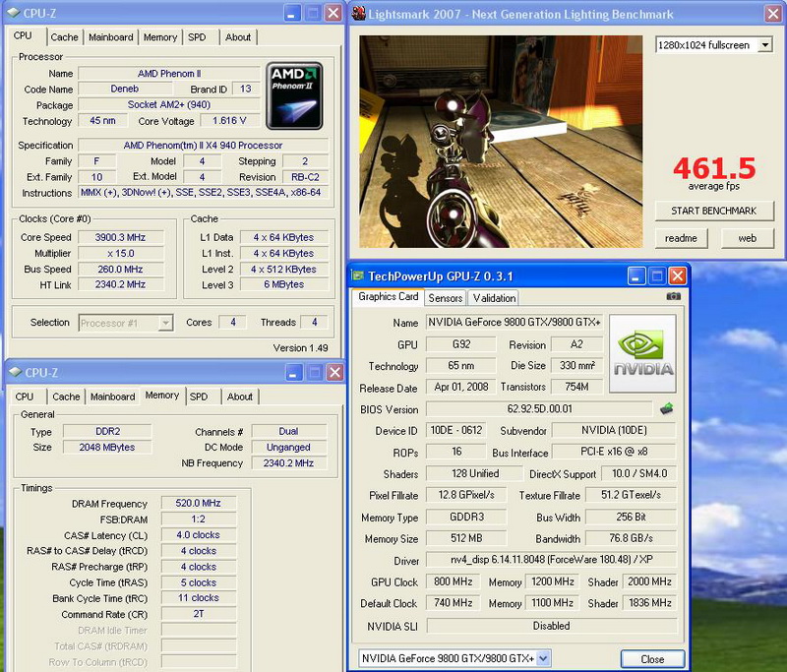This screenshot has width=787, height=672.
Task: Click the GPU-Z camera screenshot icon
Action: click(x=673, y=296)
